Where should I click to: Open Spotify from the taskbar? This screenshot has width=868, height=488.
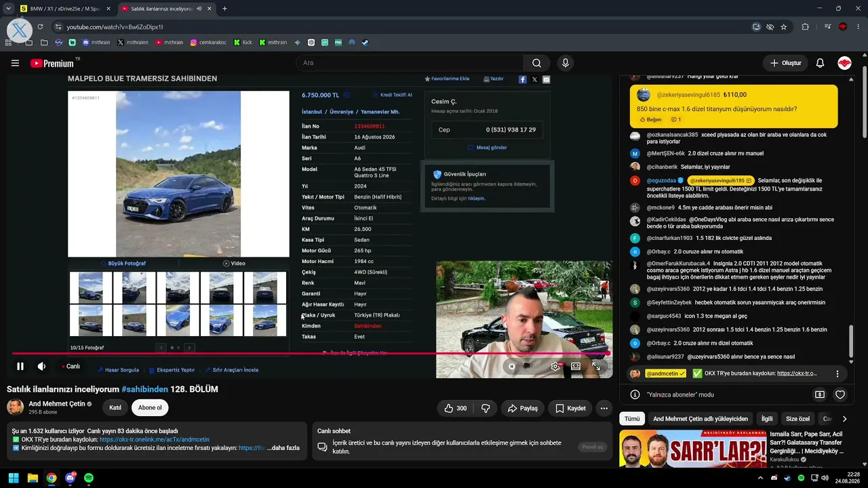pos(89,478)
